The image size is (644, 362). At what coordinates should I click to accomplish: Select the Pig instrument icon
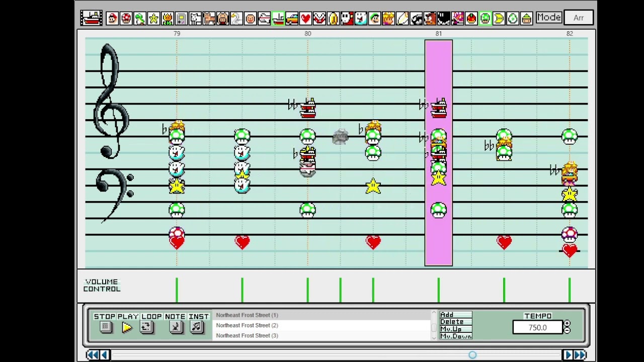[223, 18]
